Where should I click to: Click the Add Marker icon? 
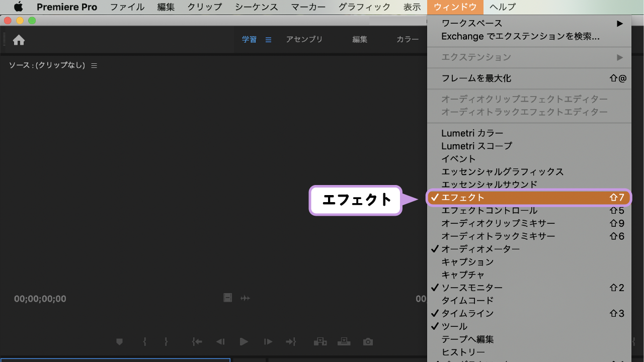coord(119,342)
